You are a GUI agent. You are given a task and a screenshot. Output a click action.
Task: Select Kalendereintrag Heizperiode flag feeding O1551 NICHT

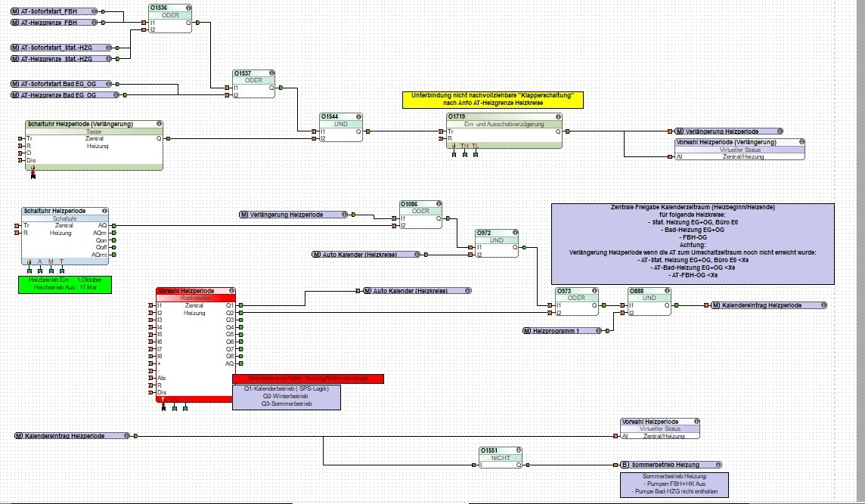[x=72, y=436]
